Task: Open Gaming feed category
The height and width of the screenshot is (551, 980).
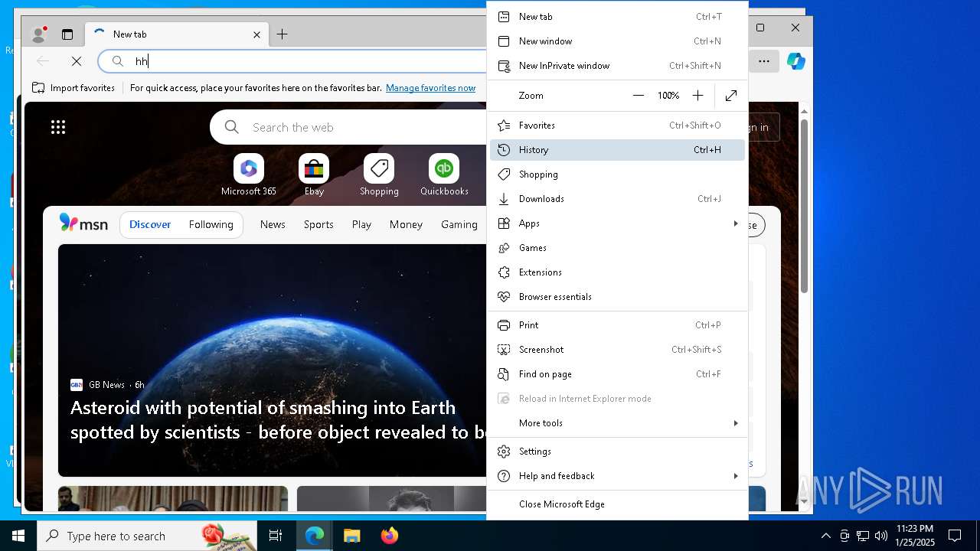Action: pyautogui.click(x=459, y=224)
